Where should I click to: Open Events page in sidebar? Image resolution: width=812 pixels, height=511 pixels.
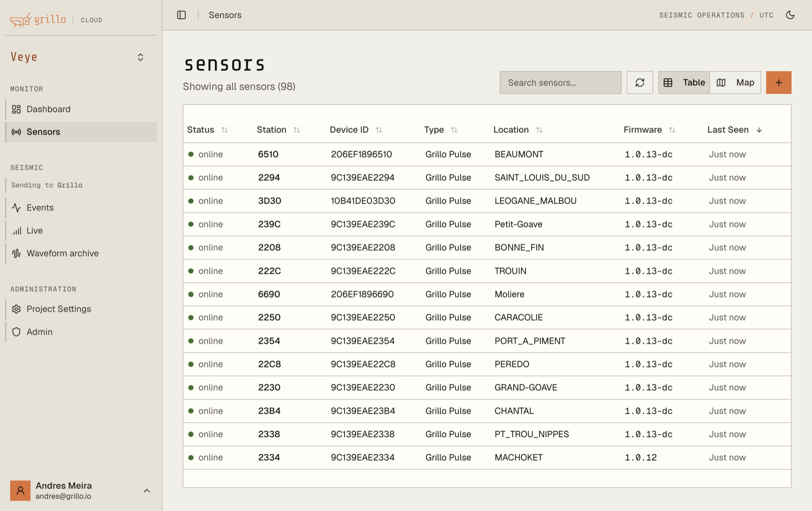coord(81,208)
